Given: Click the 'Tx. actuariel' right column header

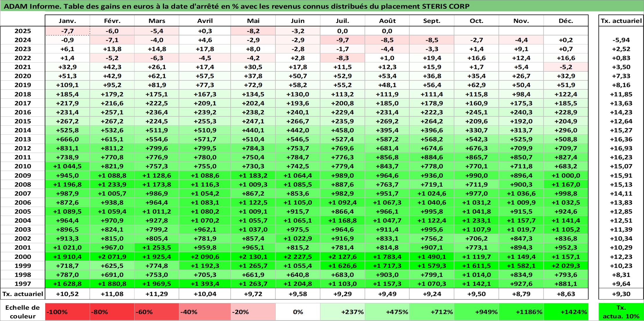Looking at the screenshot, I should click(621, 21).
